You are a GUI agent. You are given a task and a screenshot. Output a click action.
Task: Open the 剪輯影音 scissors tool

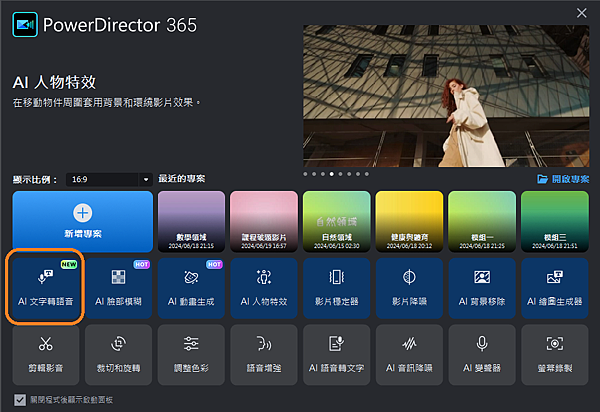click(x=46, y=355)
